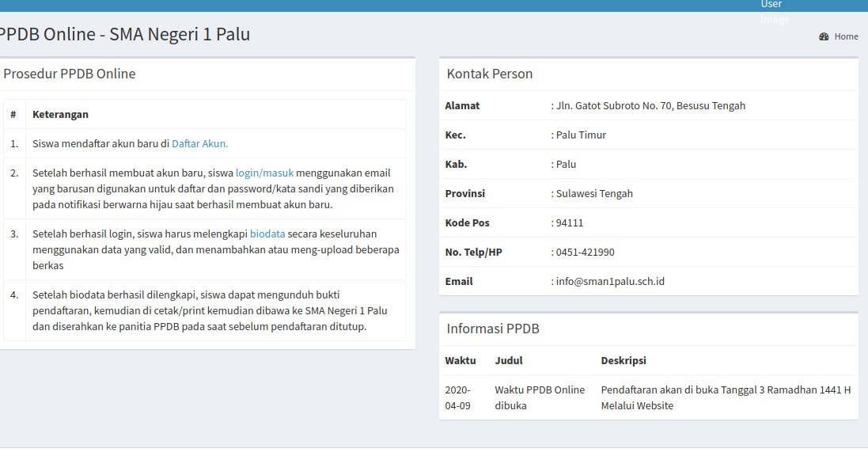Click the No. Telp/HP label

point(473,253)
